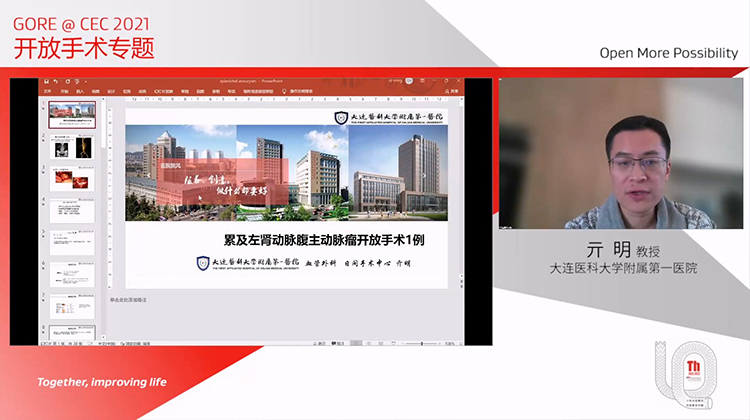
Task: Select slide 1 thumbnail with hospital photo
Action: click(x=72, y=115)
